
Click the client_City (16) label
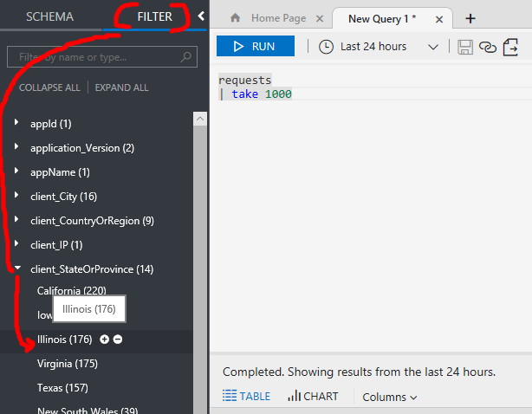point(64,197)
